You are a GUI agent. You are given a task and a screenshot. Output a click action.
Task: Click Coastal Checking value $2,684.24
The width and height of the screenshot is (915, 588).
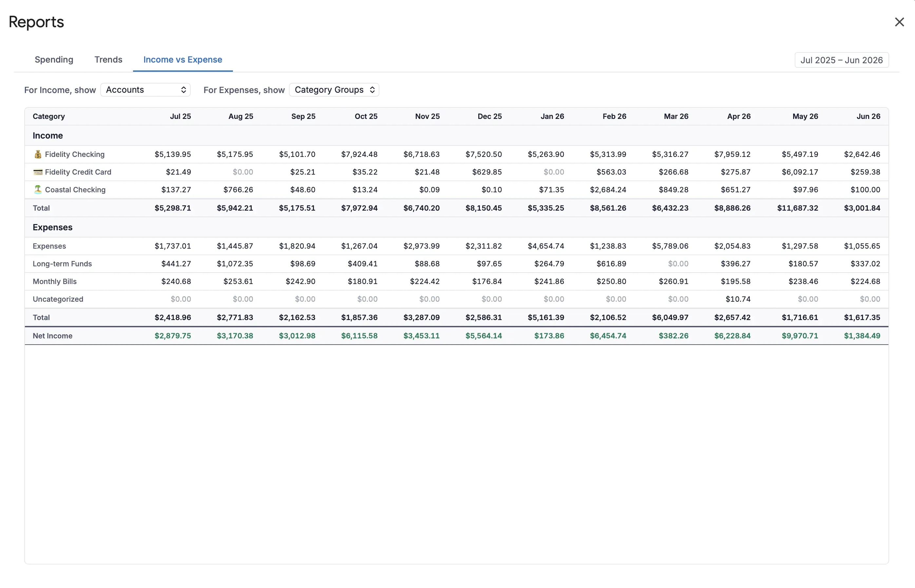pos(608,190)
